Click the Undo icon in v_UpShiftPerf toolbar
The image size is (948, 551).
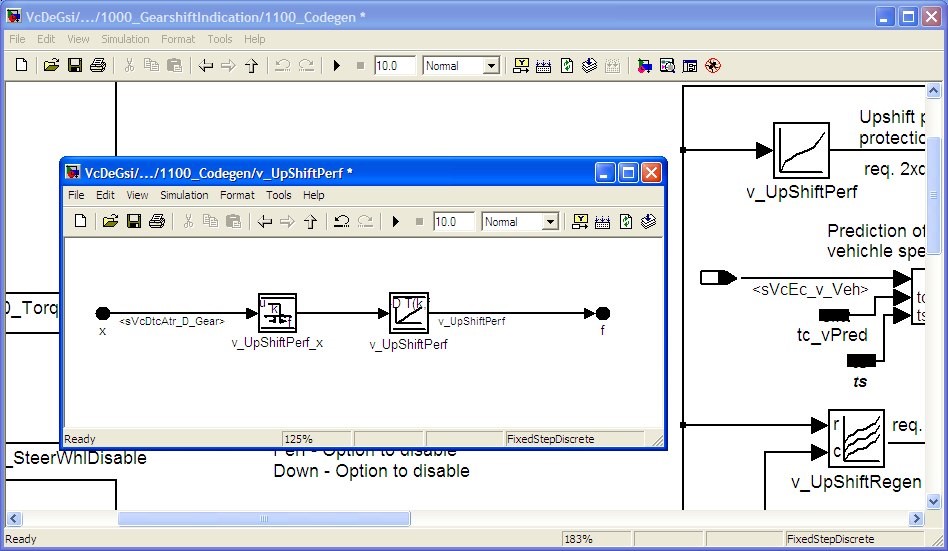[x=341, y=222]
